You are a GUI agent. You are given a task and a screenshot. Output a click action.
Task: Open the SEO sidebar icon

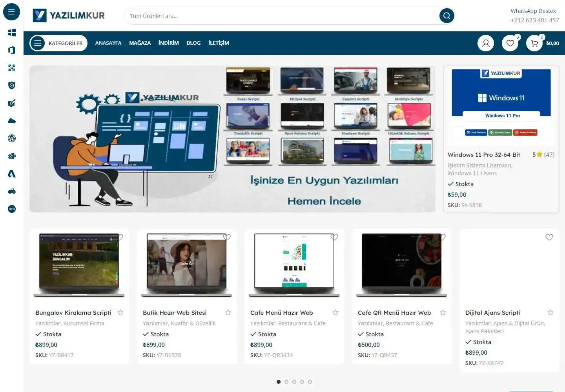[x=12, y=209]
